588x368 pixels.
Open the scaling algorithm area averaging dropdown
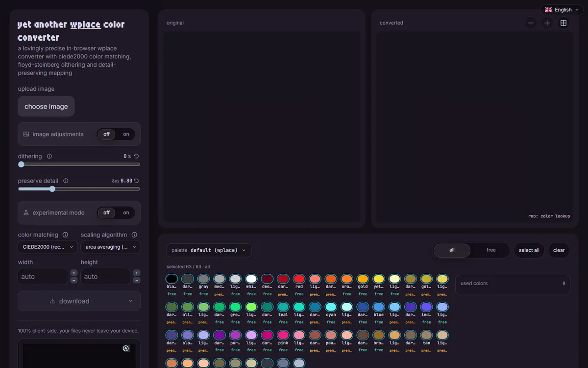pos(111,247)
